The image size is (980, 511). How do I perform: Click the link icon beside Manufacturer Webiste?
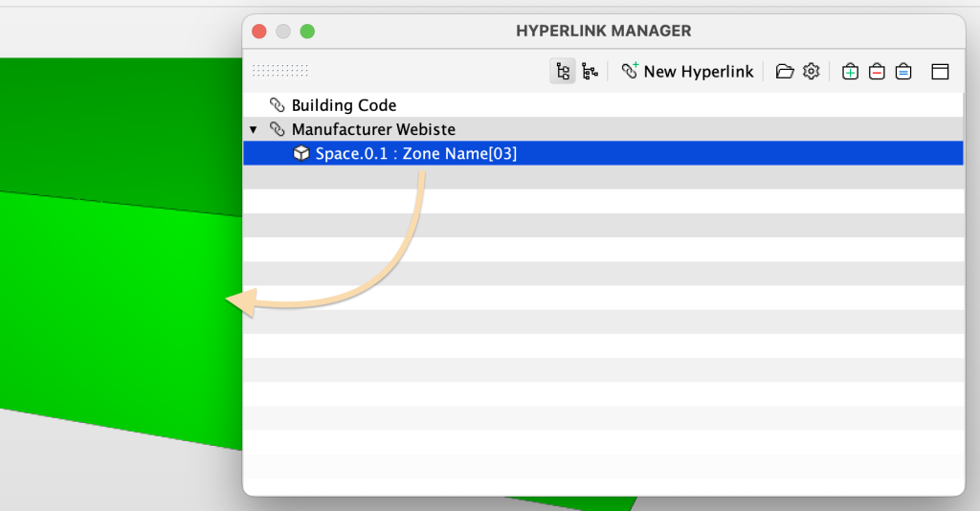click(x=278, y=129)
